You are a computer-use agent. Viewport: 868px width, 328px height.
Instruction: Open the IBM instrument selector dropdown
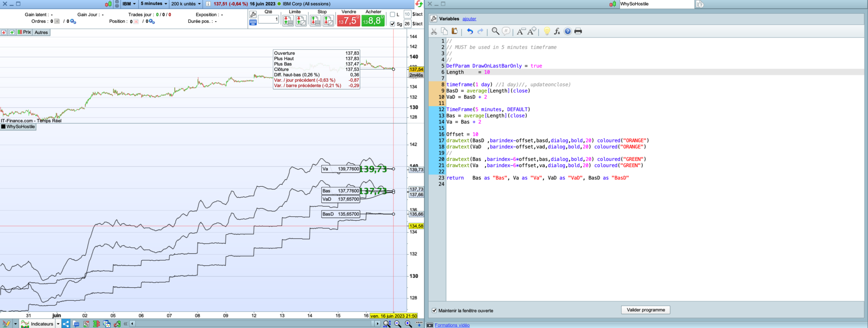tap(129, 4)
